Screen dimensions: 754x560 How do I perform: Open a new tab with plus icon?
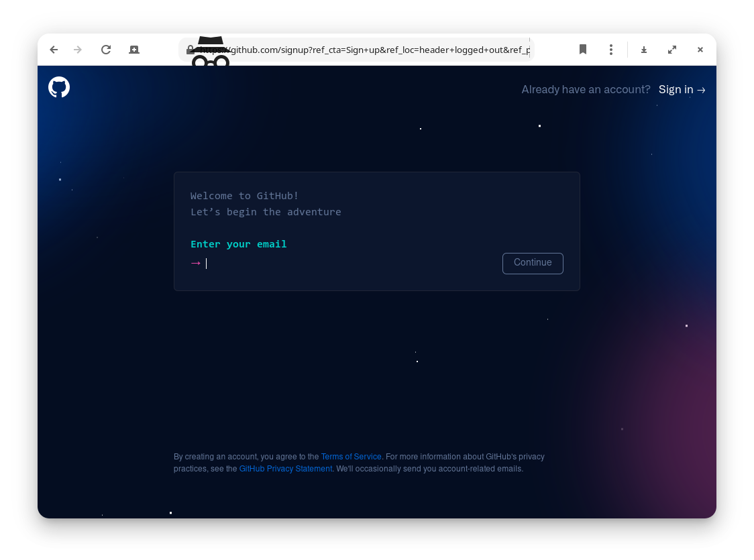[134, 50]
